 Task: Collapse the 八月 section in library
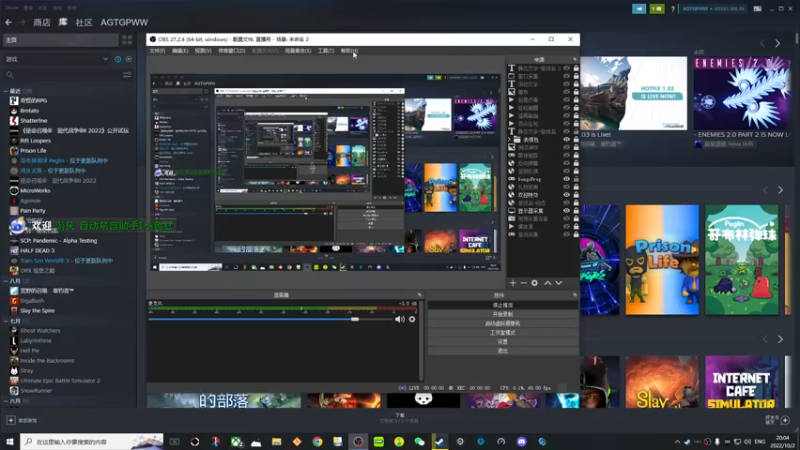6,281
